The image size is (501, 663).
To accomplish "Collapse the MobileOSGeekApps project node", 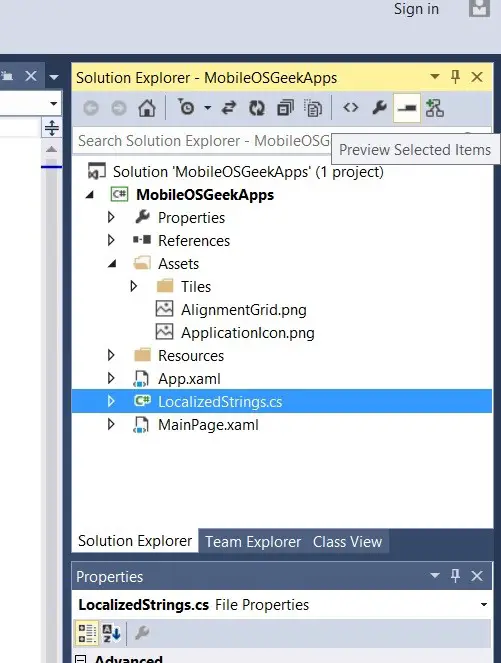I will [x=90, y=195].
